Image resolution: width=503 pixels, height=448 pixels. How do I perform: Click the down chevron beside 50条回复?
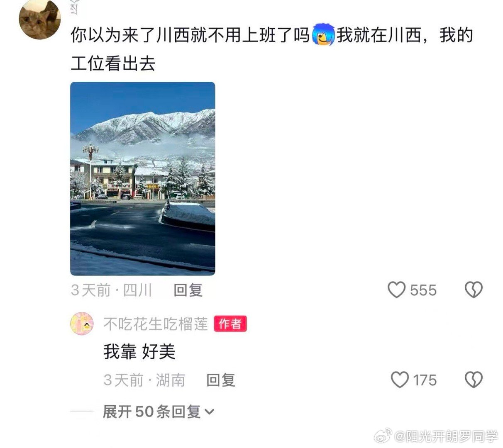coord(210,412)
